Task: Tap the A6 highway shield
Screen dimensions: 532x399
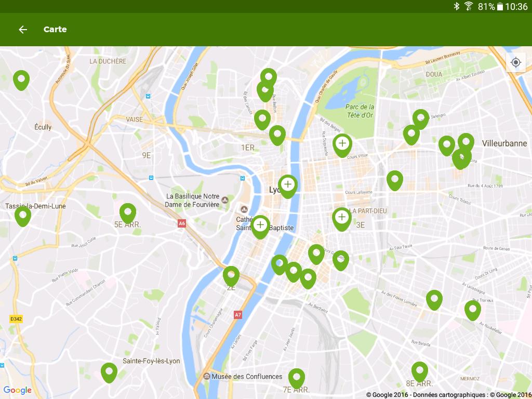Action: [182, 223]
